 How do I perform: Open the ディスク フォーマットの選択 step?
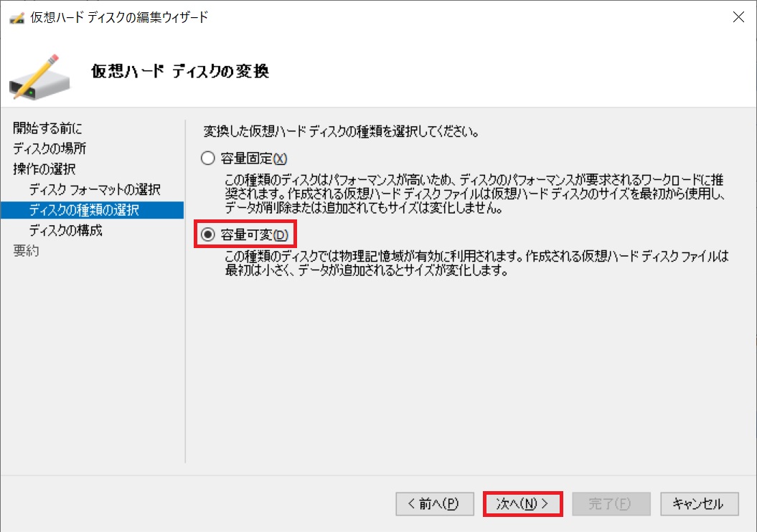(x=95, y=189)
